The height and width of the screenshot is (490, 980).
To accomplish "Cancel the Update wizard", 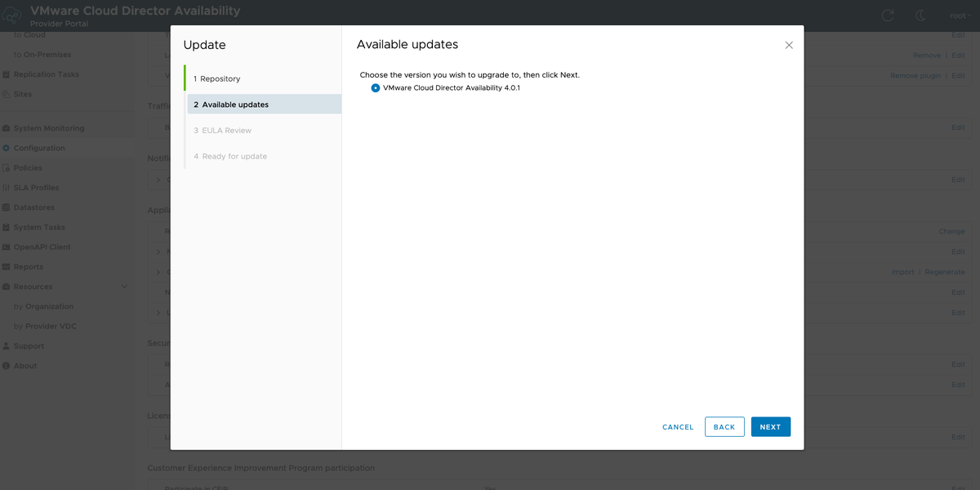I will [678, 427].
